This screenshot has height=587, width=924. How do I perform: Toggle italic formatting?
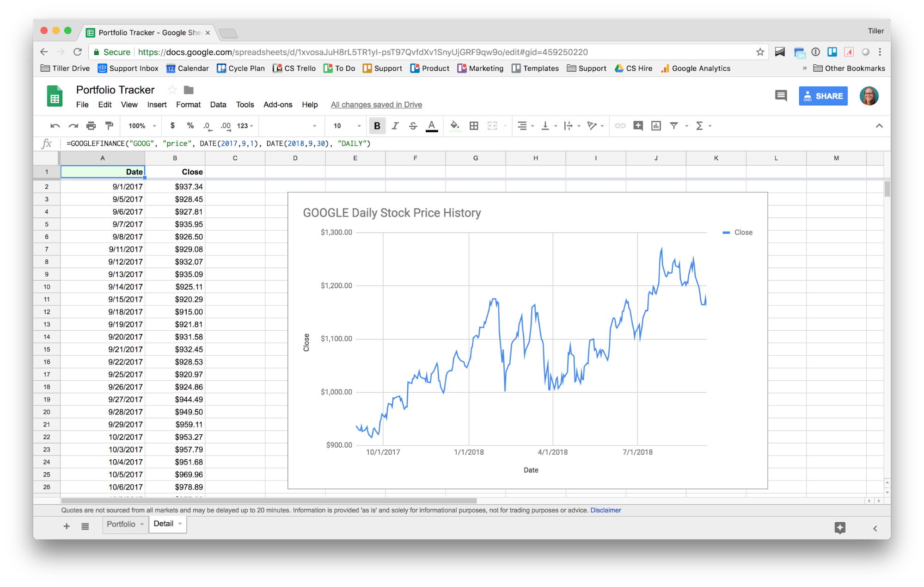tap(395, 126)
